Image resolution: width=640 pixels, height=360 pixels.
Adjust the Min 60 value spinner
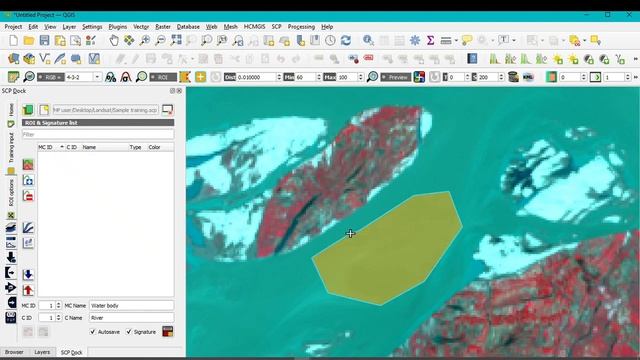(x=318, y=77)
